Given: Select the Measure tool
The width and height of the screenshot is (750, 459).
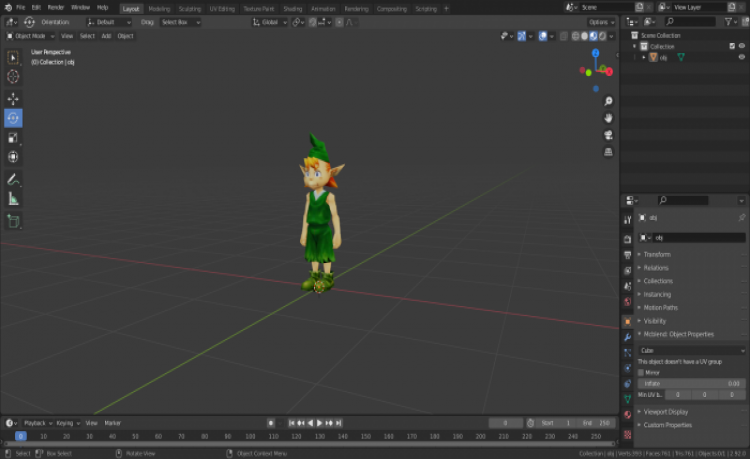Looking at the screenshot, I should tap(13, 199).
